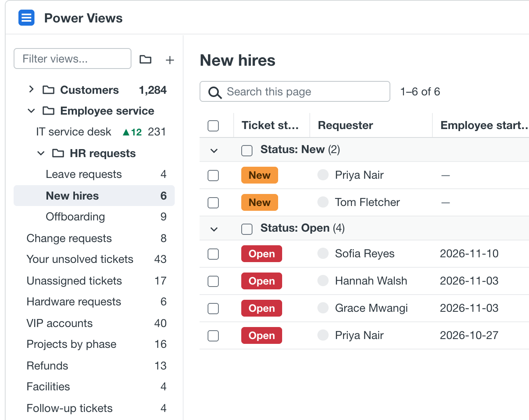
Task: Collapse the Employee service folder chevron
Action: point(31,111)
